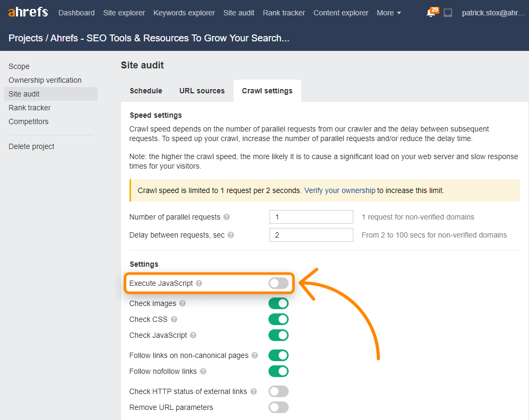Click the monitor icon near the username
The width and height of the screenshot is (529, 420).
pos(447,12)
